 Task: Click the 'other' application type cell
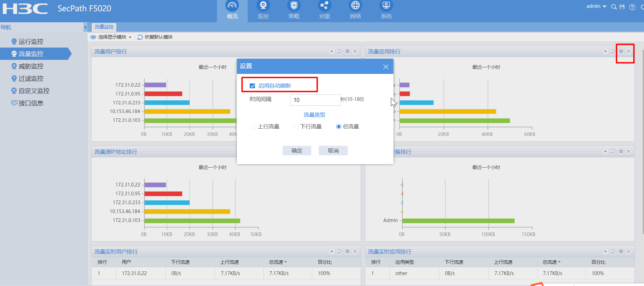tap(401, 273)
